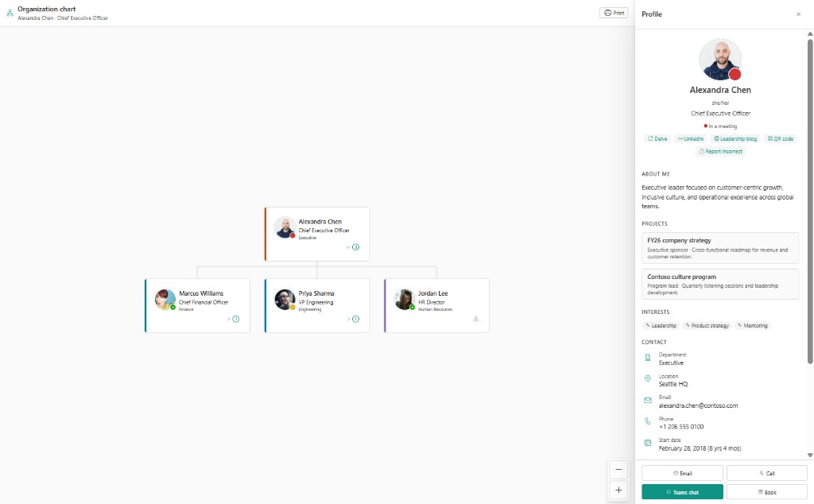
Task: Expand Marcus Williams' reports
Action: 233,319
